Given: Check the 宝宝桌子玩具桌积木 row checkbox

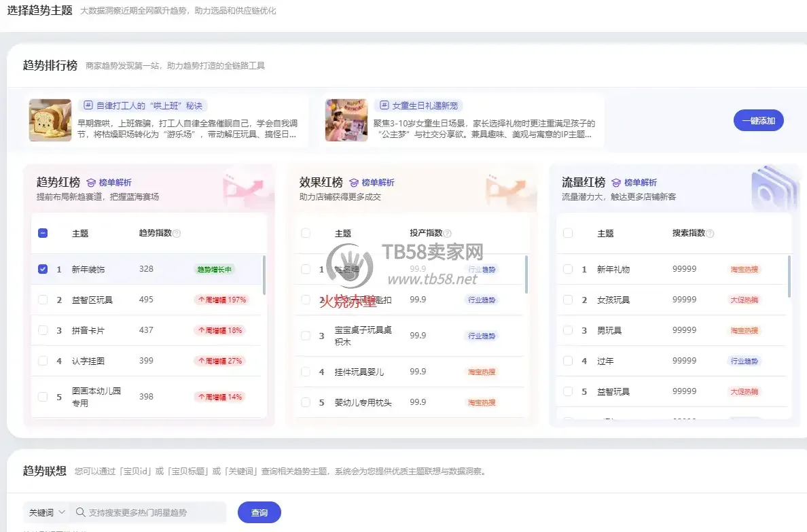Looking at the screenshot, I should point(306,336).
